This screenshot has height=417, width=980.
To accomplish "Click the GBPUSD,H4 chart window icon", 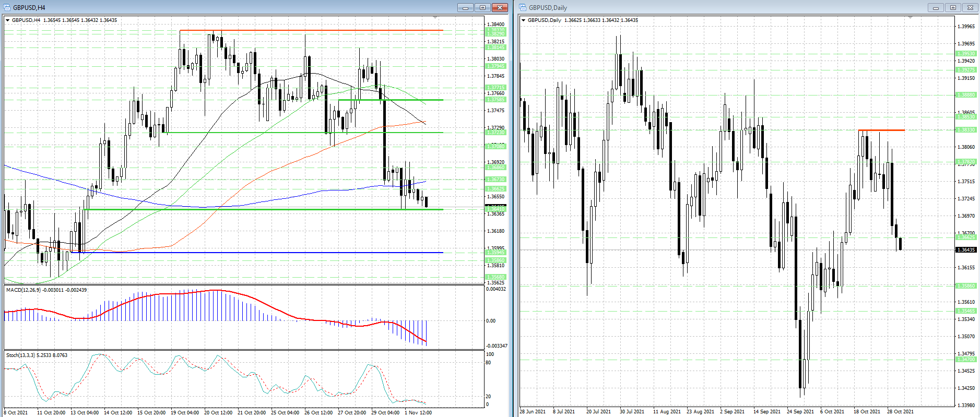I will click(7, 7).
